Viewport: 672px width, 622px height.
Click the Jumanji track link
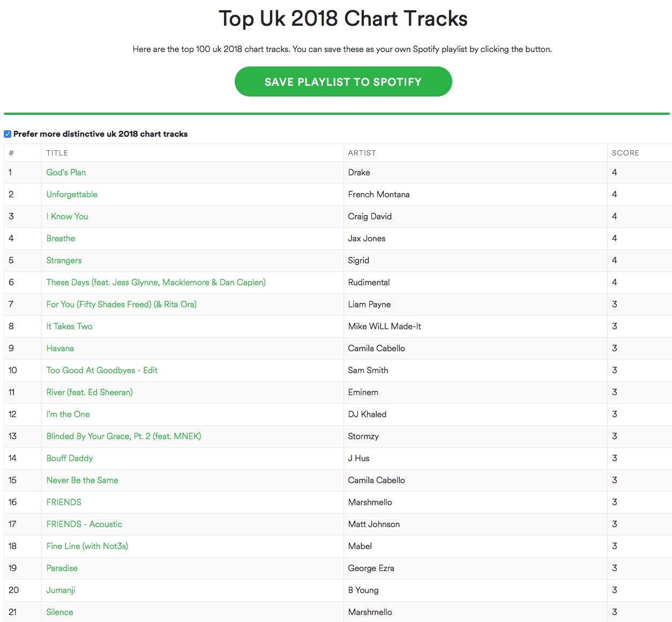[x=61, y=590]
